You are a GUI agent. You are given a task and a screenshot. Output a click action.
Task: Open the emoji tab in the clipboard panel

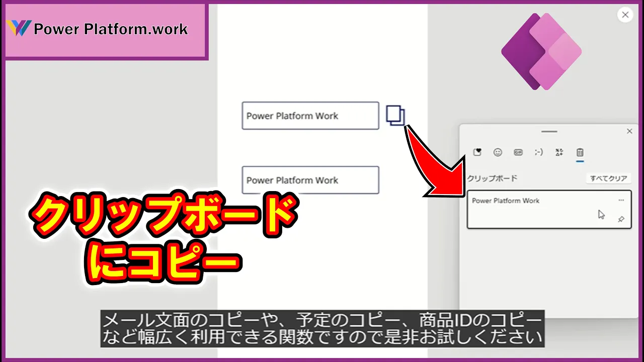(498, 152)
